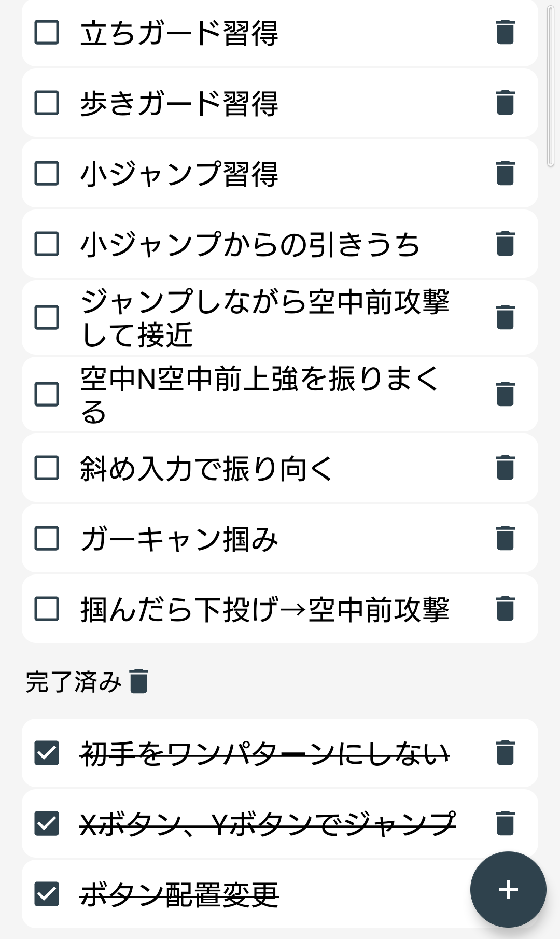This screenshot has width=560, height=939.
Task: Open the ジャンプしながら空中前攻撃して接近 task text
Action: (264, 317)
